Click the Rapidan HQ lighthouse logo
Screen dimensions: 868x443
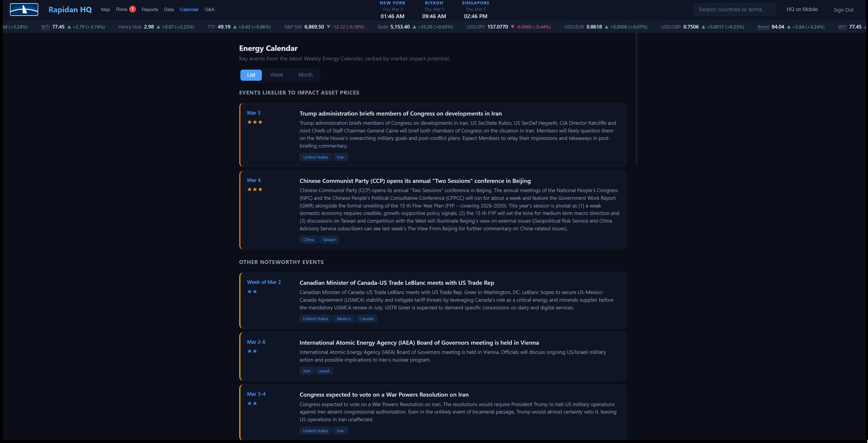click(23, 9)
